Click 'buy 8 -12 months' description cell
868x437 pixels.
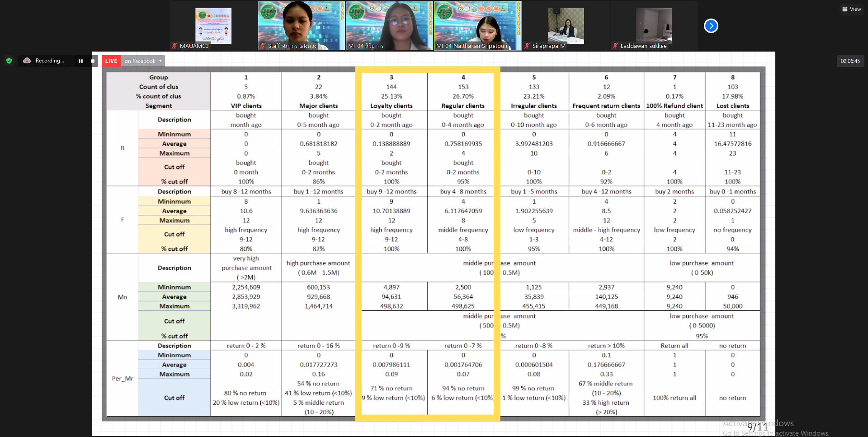[246, 192]
